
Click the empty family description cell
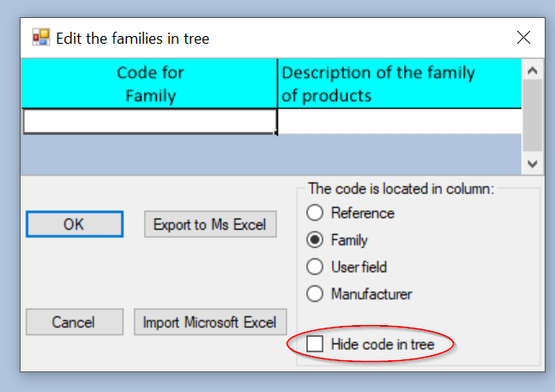(399, 122)
